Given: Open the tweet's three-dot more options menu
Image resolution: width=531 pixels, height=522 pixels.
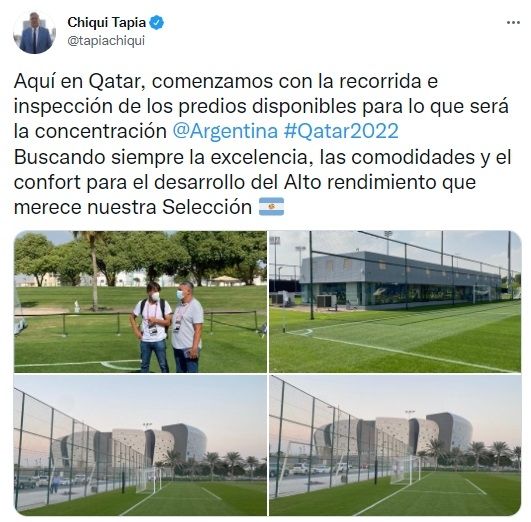Looking at the screenshot, I should coord(513,23).
